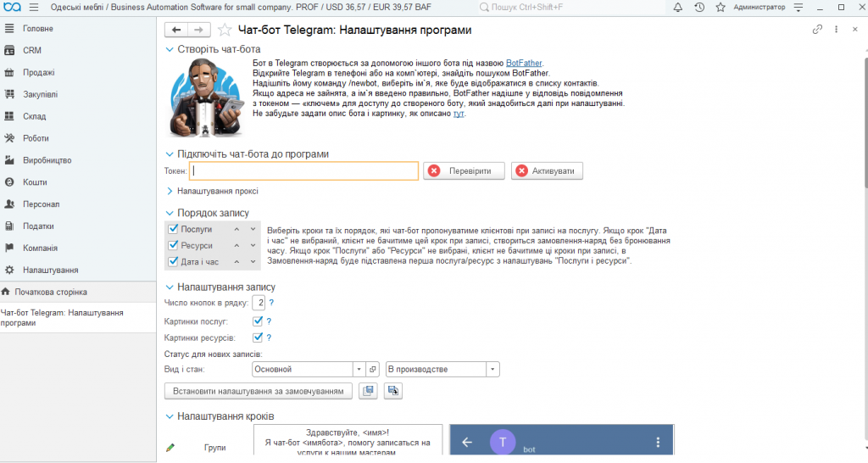Click load settings icon on far right
This screenshot has height=463, width=868.
393,391
